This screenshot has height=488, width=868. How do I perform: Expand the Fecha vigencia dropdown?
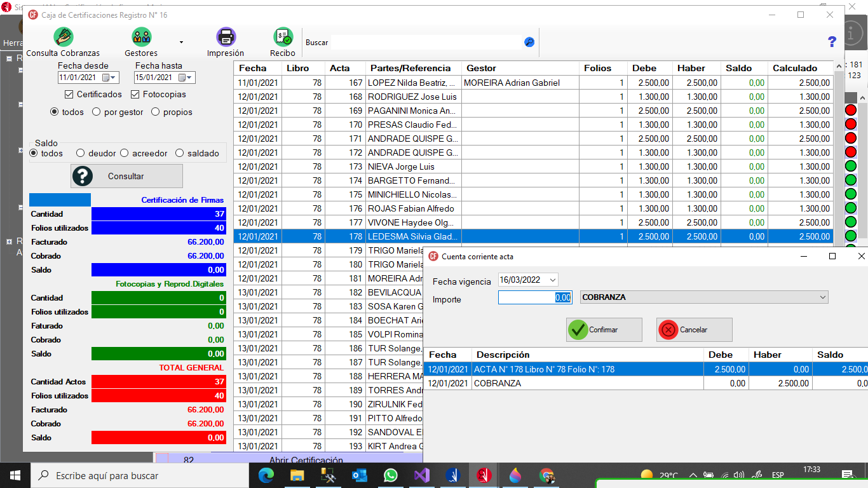552,280
